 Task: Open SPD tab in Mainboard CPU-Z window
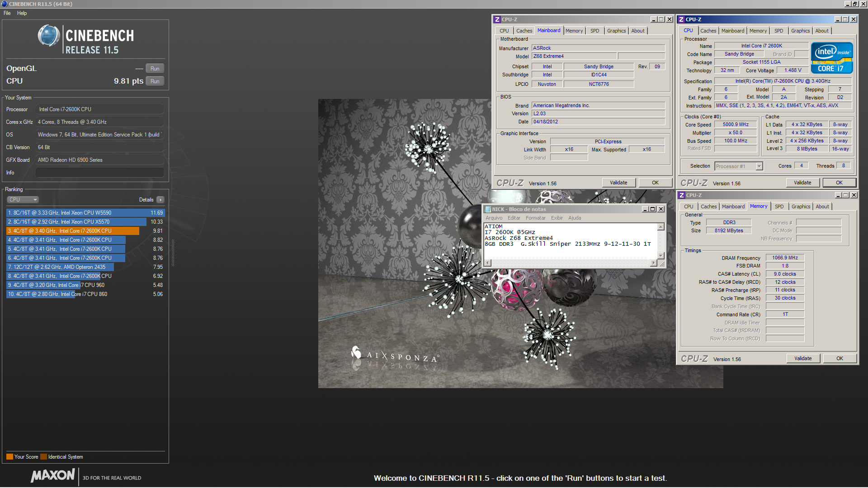click(594, 31)
